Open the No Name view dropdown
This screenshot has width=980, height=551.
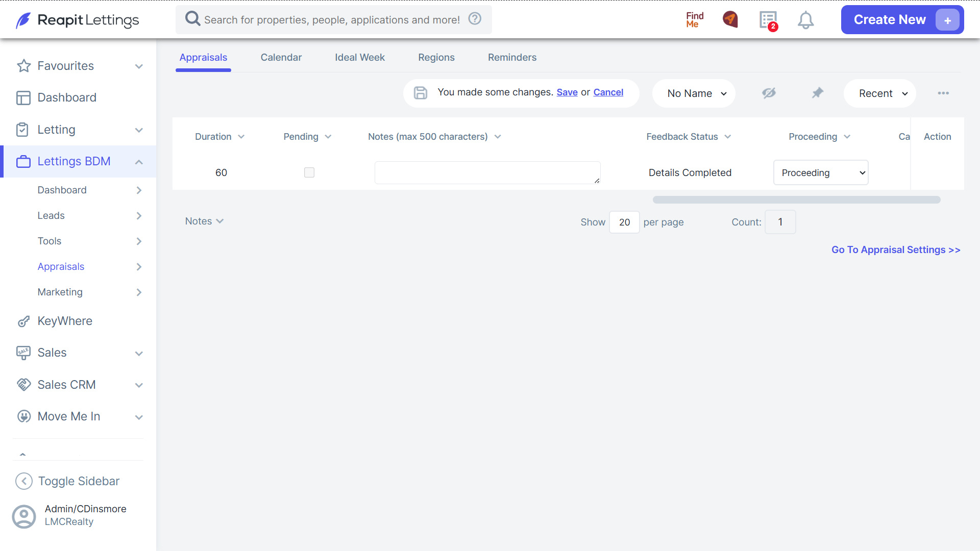point(694,93)
